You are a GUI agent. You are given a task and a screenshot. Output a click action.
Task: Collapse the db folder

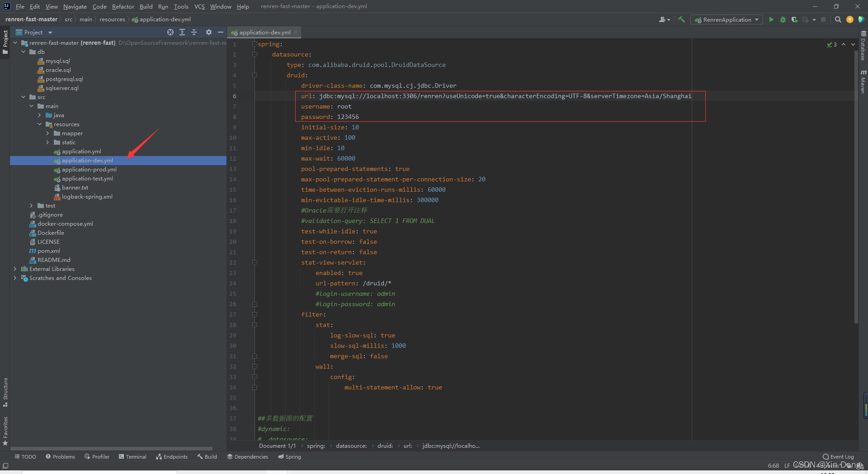pos(24,52)
